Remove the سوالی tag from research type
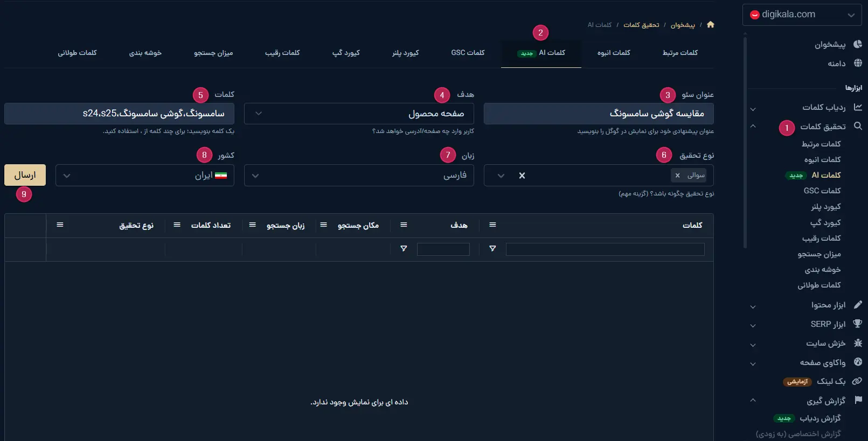Screen dimensions: 868x441 [x=677, y=176]
